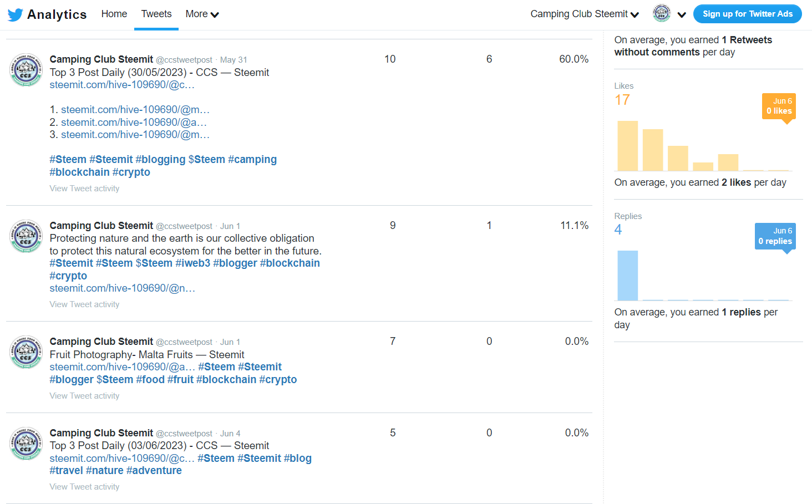Open the steemit.com/hive-109690/@n… link
The height and width of the screenshot is (504, 812).
(123, 288)
